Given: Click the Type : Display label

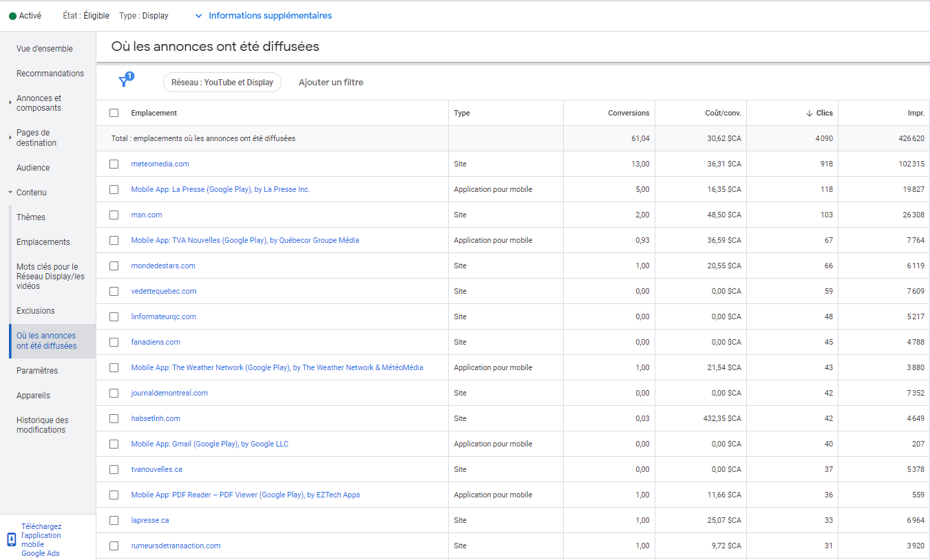Looking at the screenshot, I should tap(144, 16).
